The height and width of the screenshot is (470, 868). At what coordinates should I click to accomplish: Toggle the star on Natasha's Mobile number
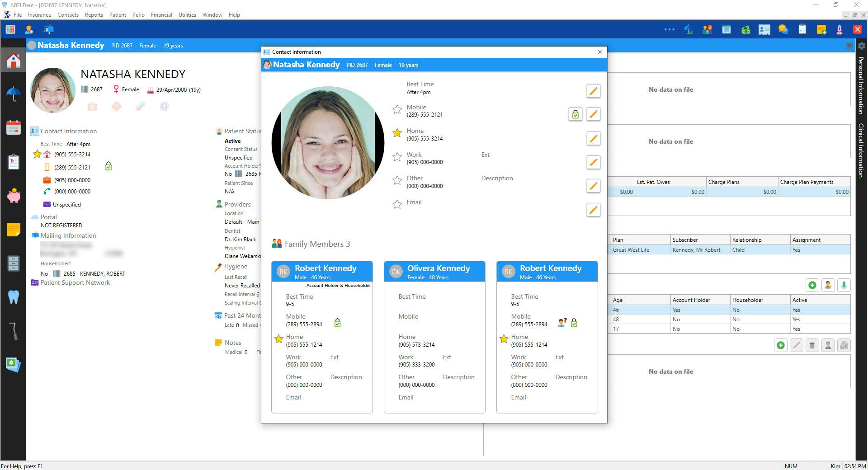[397, 110]
